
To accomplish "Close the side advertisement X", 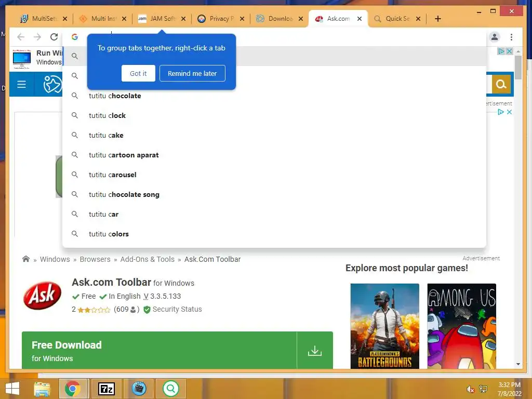I will pyautogui.click(x=509, y=112).
